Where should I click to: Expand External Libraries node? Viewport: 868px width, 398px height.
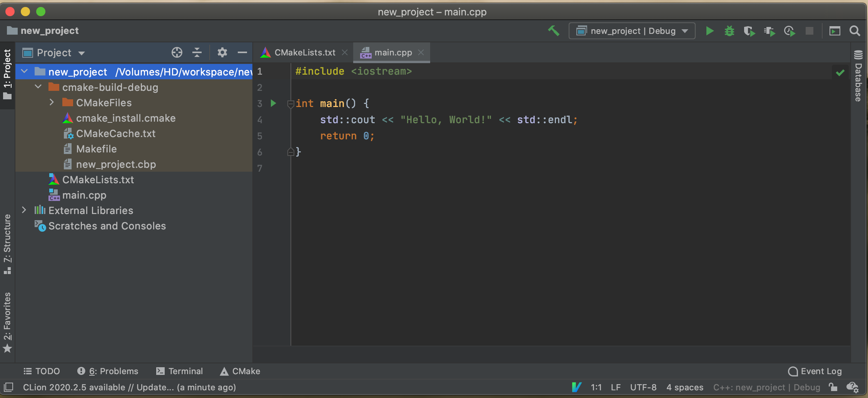pyautogui.click(x=24, y=210)
